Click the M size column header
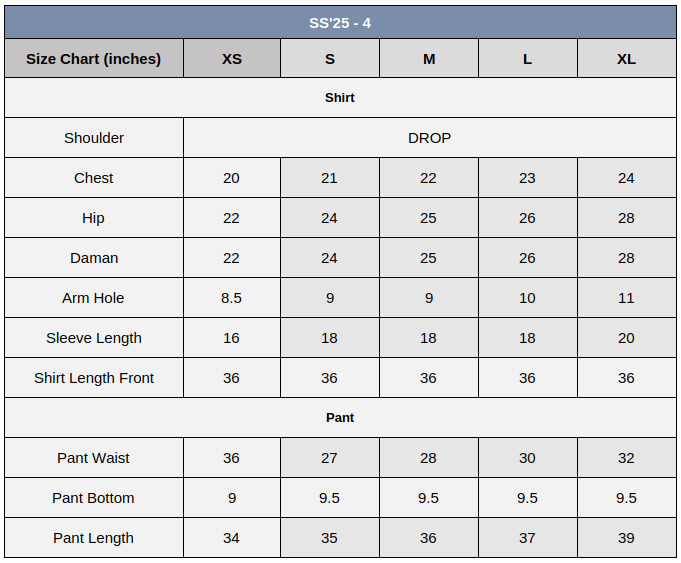Image resolution: width=681 pixels, height=563 pixels. [x=429, y=59]
